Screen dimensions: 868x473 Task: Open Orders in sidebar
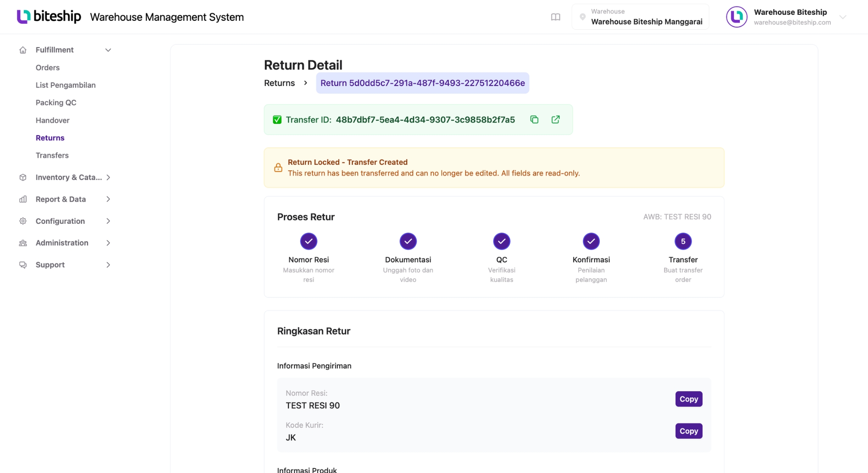(47, 67)
